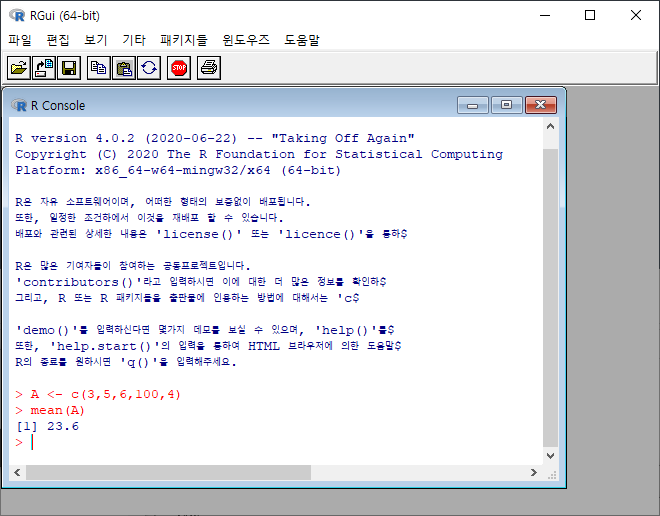Open the 보기 menu
Viewport: 660px width, 516px height.
tap(96, 40)
